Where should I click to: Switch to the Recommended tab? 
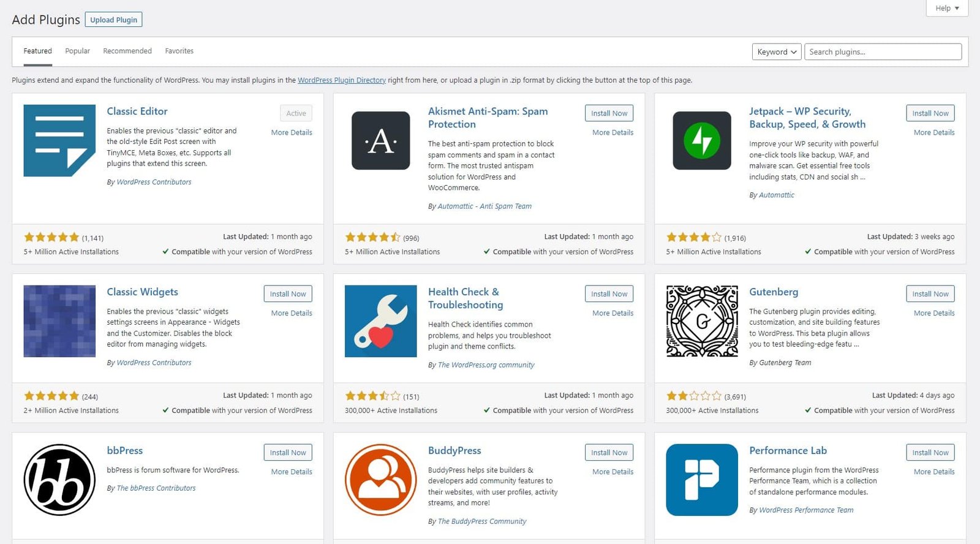[x=127, y=51]
